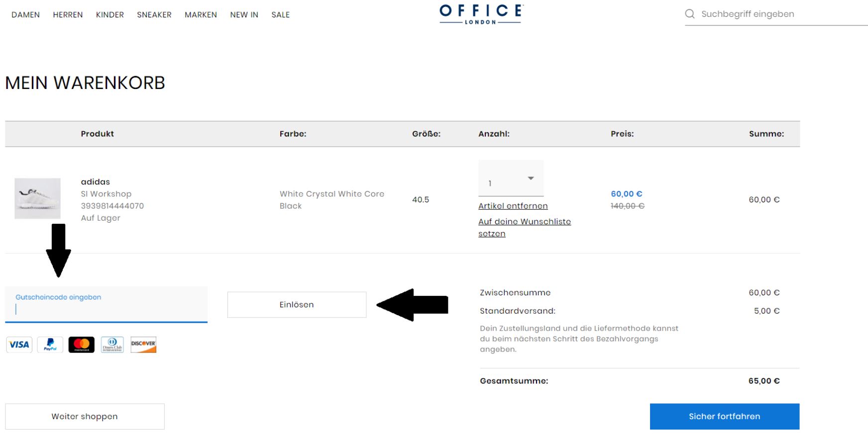Click the Produkt column header
868x434 pixels.
[x=98, y=134]
